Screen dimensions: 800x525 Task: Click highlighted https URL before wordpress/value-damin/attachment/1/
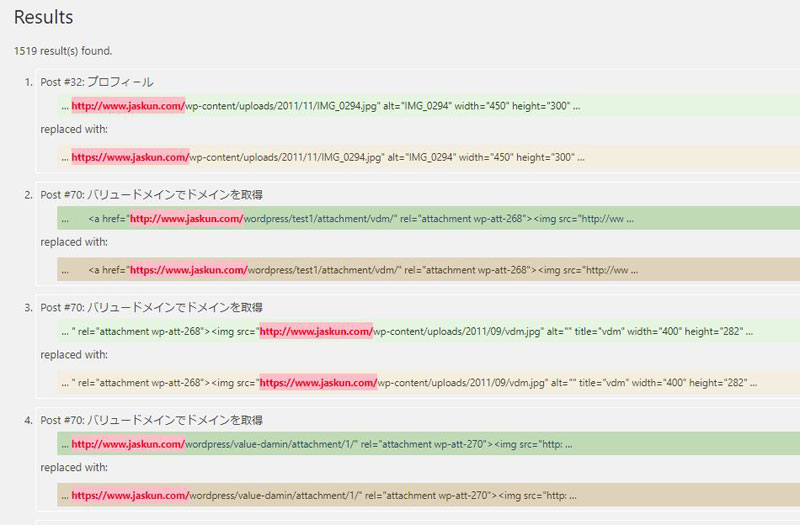tap(130, 496)
